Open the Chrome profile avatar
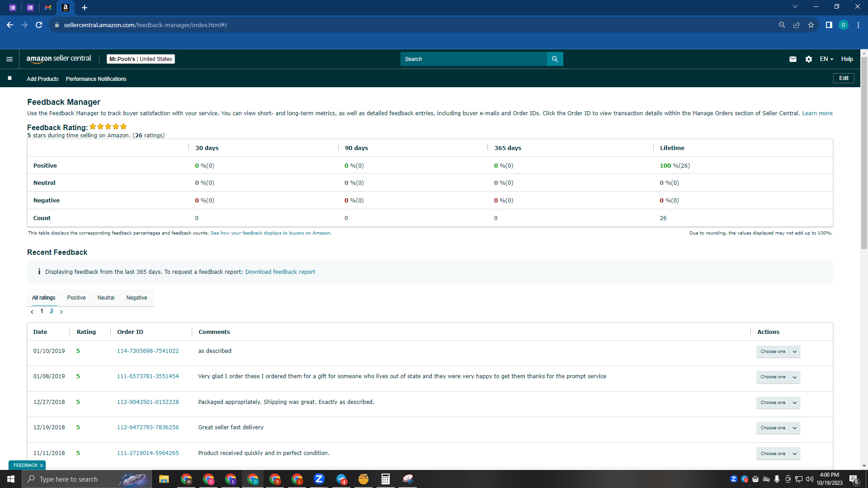868x488 pixels. 843,25
